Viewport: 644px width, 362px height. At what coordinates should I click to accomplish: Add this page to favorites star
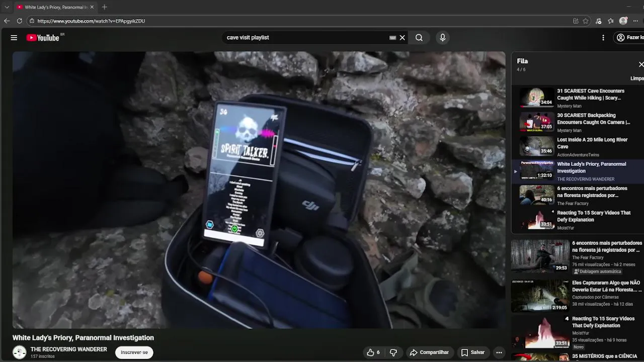click(586, 21)
